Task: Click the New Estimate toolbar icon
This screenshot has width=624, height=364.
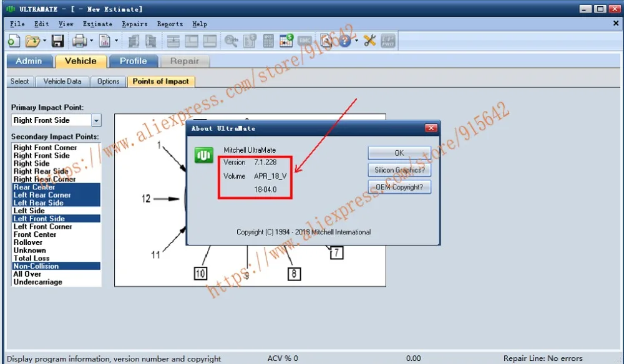Action: (x=14, y=41)
